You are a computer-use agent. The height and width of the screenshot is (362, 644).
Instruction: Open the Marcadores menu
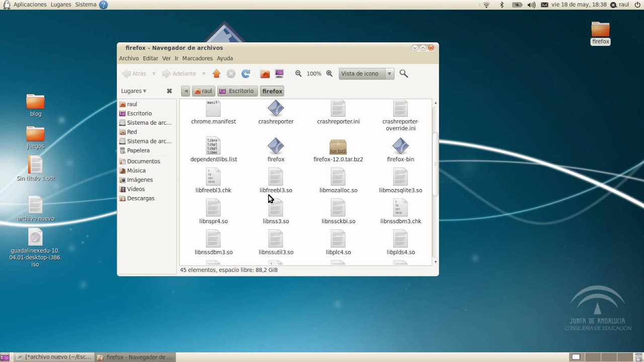coord(197,58)
